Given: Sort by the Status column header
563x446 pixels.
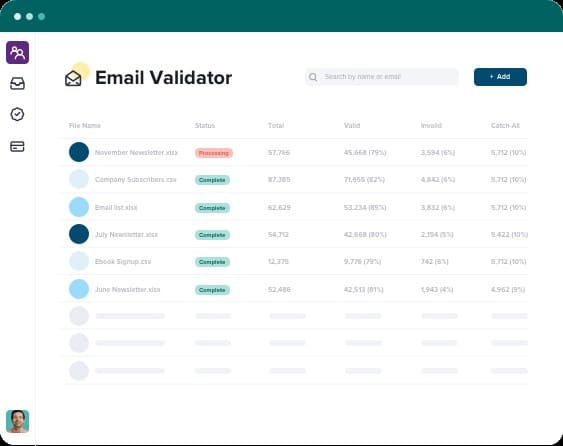Looking at the screenshot, I should pos(205,125).
